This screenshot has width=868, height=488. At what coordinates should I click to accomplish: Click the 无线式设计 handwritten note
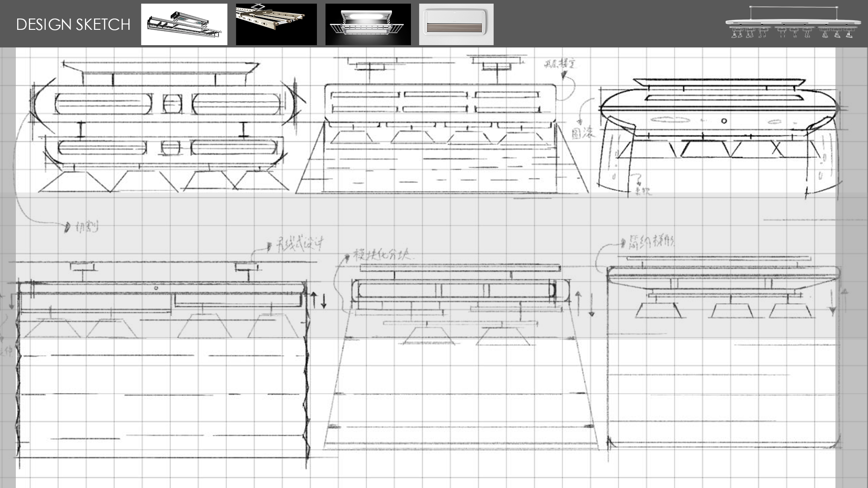[x=299, y=244]
